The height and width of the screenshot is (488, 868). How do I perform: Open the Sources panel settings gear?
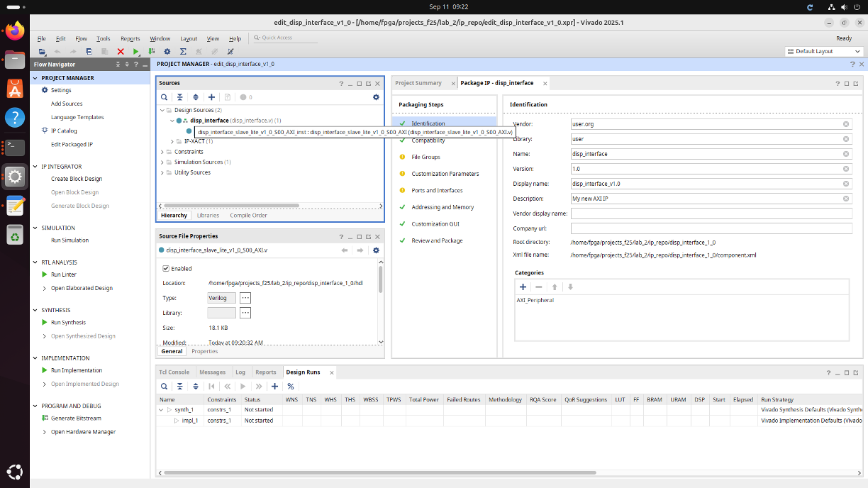click(x=376, y=97)
